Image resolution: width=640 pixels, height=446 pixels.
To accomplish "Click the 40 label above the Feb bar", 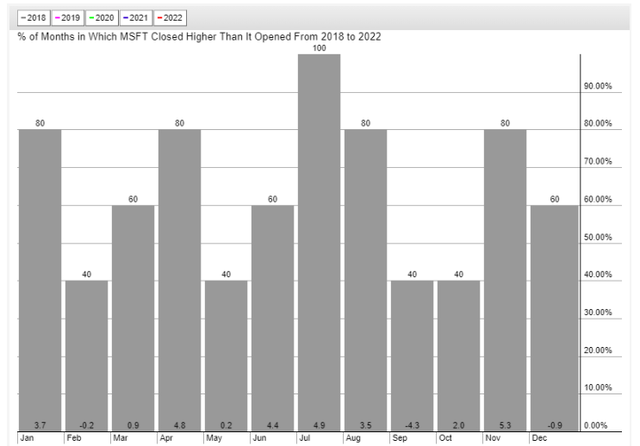I will (x=87, y=274).
